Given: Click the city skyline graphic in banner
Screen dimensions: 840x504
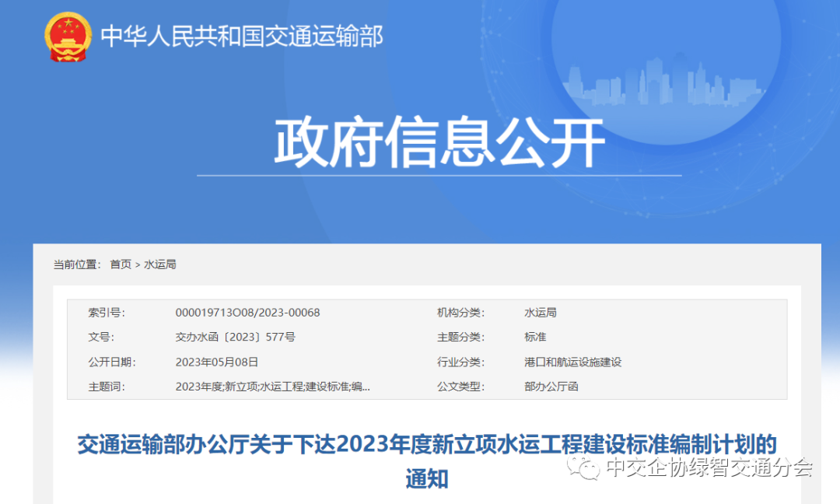Looking at the screenshot, I should pos(652,79).
